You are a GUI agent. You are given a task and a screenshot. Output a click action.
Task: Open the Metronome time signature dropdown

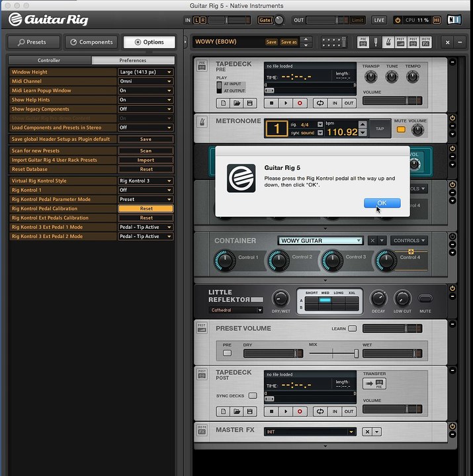(x=320, y=124)
